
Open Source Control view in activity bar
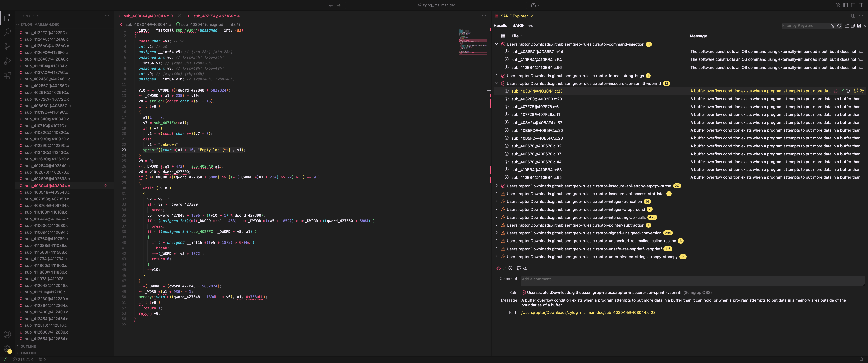point(7,46)
